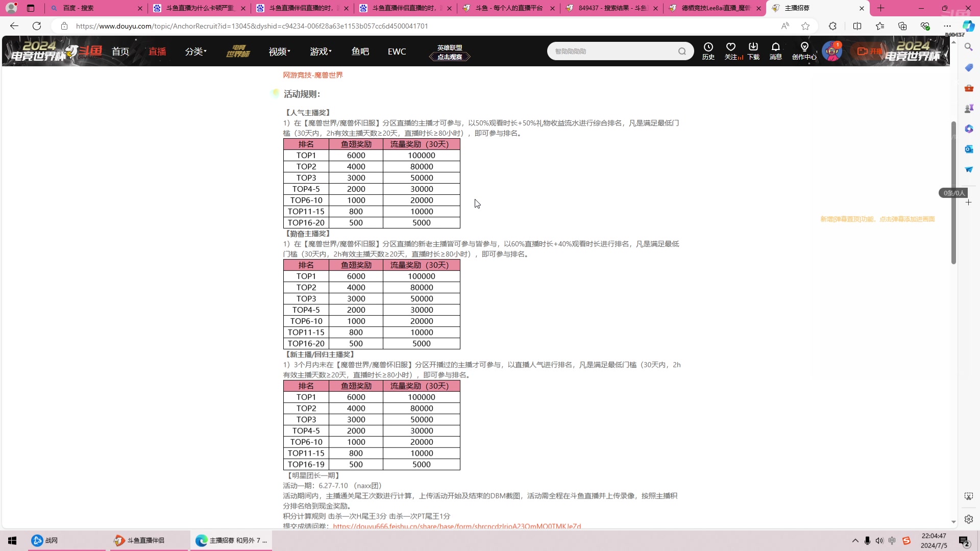Open Creator Center lightbulb icon
This screenshot has width=980, height=551.
tap(804, 51)
